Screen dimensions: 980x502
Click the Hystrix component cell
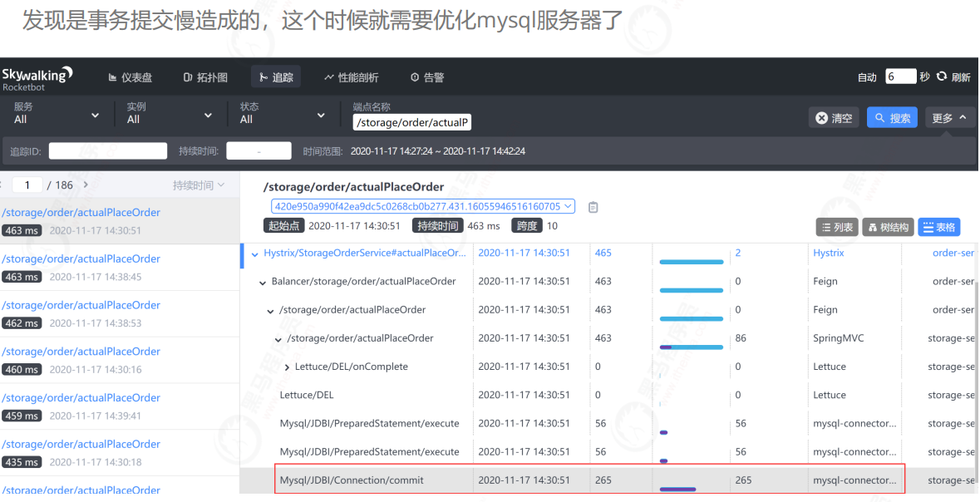829,253
